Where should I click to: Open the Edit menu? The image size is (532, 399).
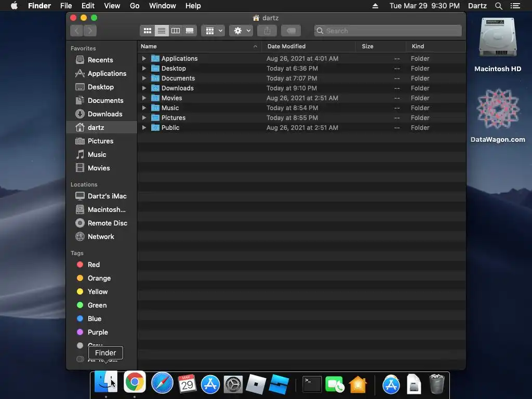(88, 6)
